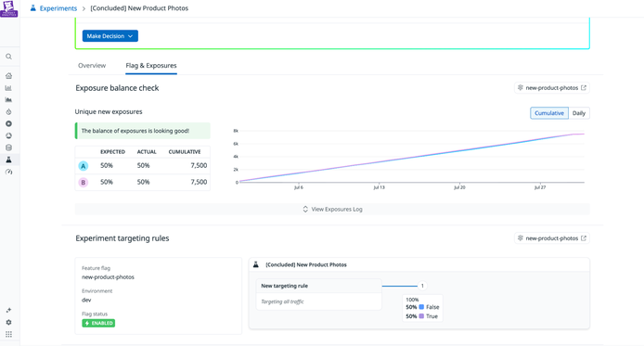644x346 pixels.
Task: Open the Make Decision dropdown
Action: tap(110, 36)
